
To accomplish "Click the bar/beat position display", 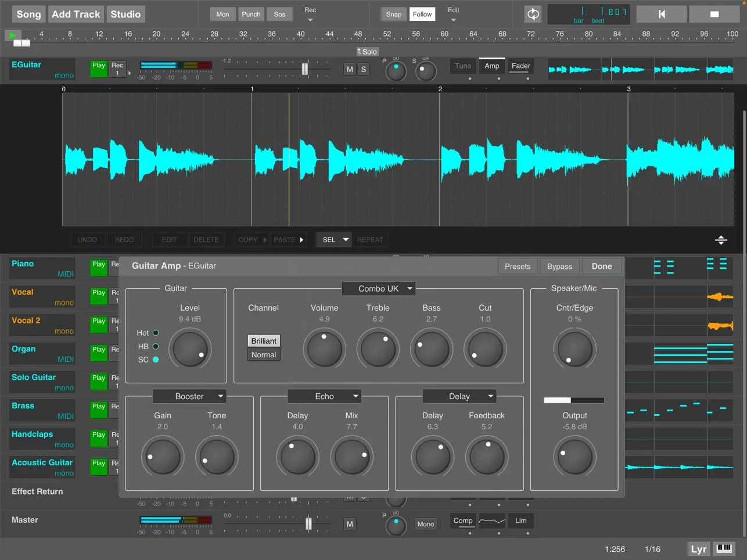I will coord(588,14).
